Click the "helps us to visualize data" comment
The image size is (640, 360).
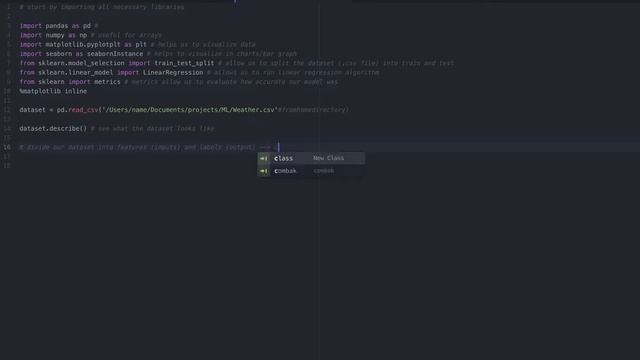(x=203, y=44)
